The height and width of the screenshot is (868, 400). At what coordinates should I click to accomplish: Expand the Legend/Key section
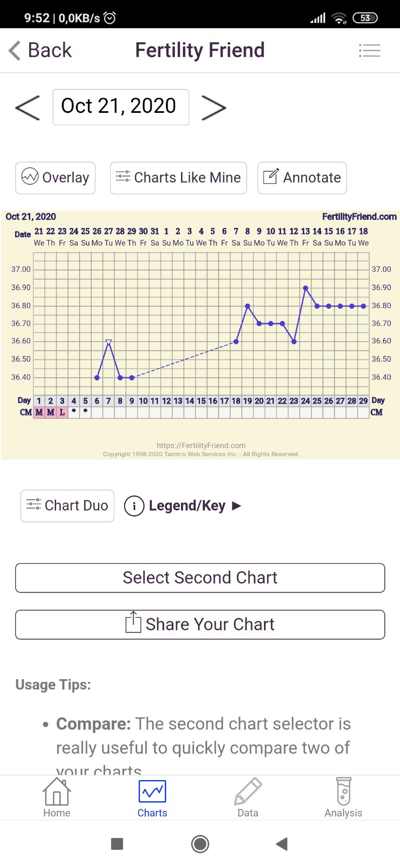[188, 506]
